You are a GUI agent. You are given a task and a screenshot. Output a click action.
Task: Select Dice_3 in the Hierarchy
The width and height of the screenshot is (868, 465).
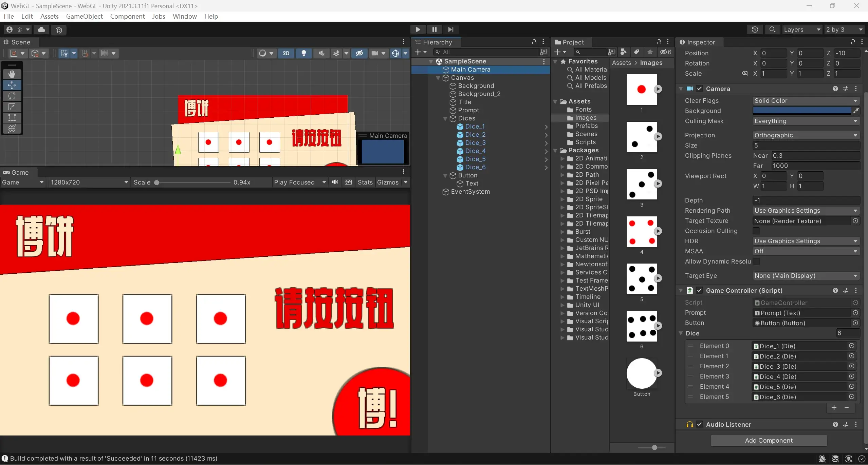click(475, 143)
